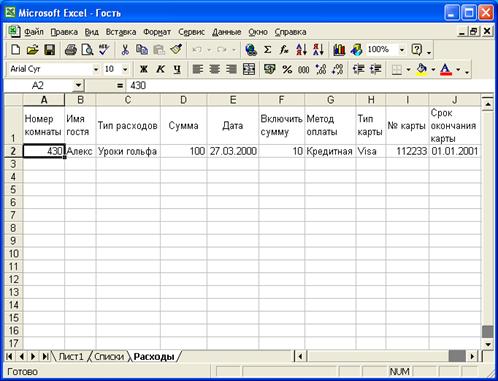
Task: Print the sheet with the printer icon
Action: pos(71,50)
